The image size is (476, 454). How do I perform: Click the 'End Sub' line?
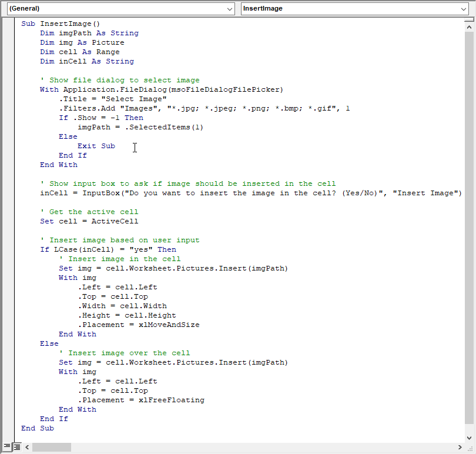(38, 429)
